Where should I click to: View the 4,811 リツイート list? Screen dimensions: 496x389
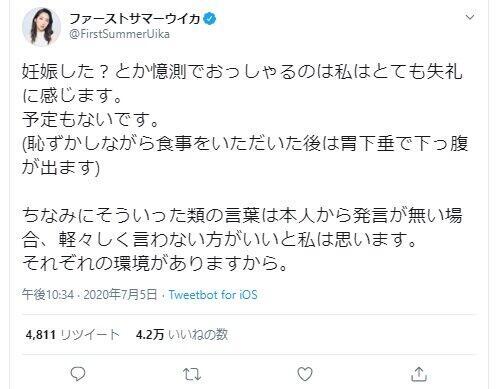[73, 334]
